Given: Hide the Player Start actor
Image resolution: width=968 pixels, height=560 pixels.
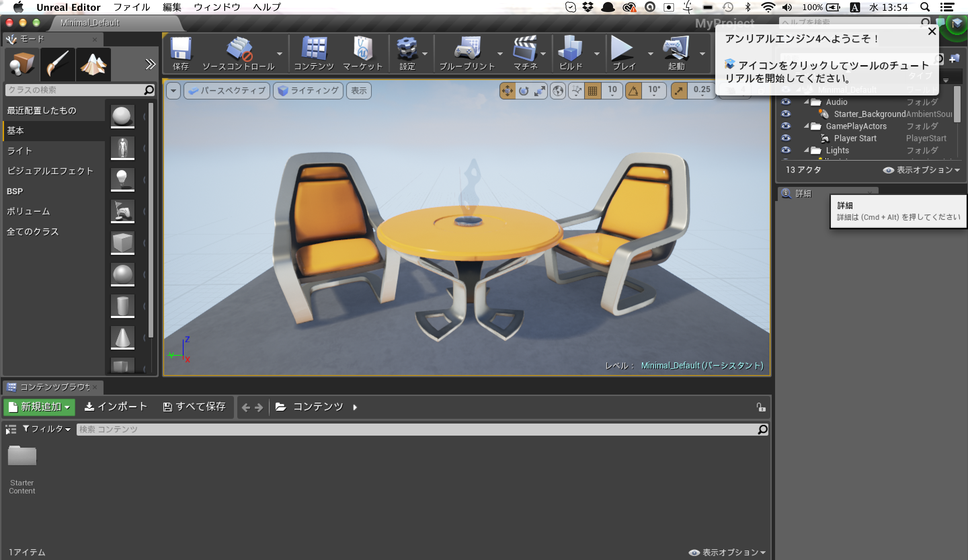Looking at the screenshot, I should pyautogui.click(x=786, y=138).
